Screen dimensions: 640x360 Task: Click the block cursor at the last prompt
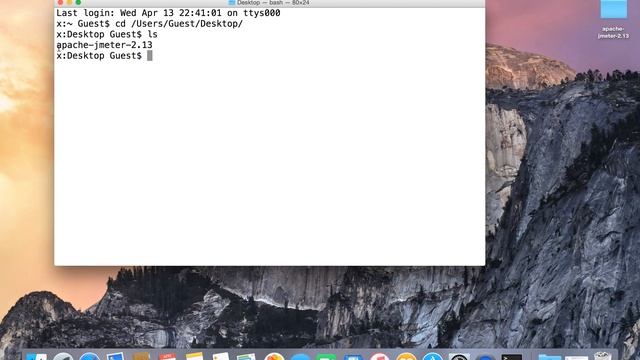[x=150, y=56]
